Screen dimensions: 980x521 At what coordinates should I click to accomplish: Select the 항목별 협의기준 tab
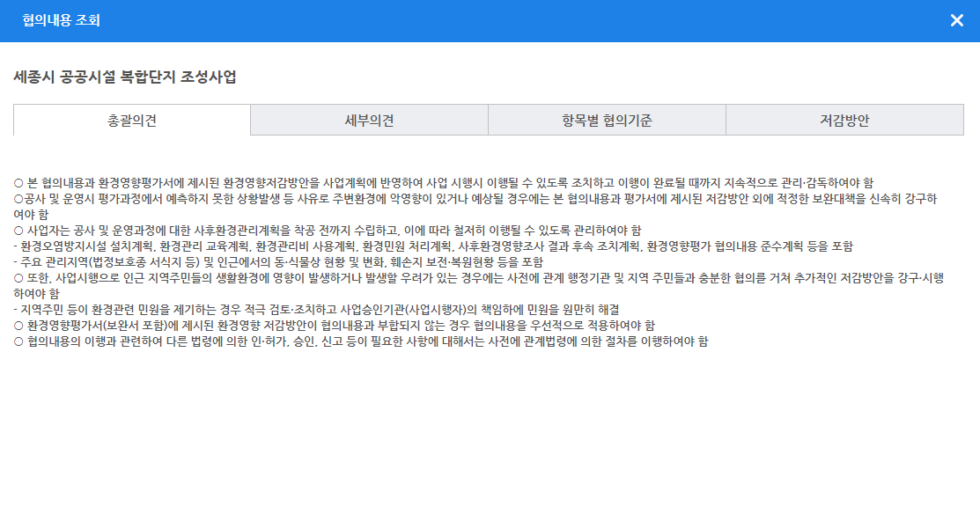tap(607, 121)
